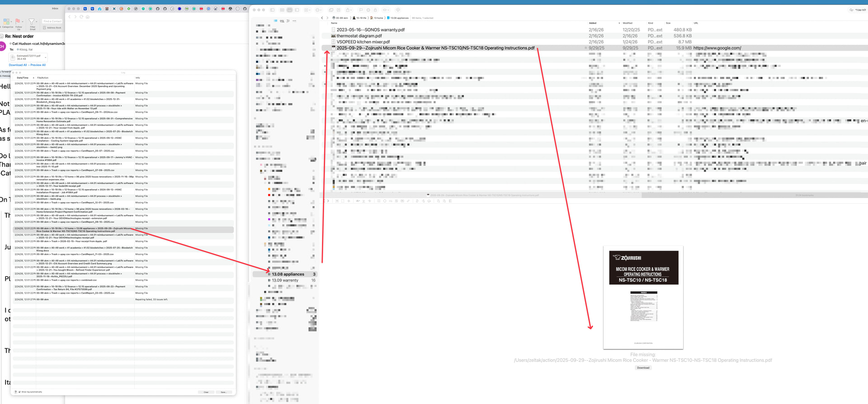Click the browser reload icon
Screen dimensions: 868x404
(x=81, y=17)
